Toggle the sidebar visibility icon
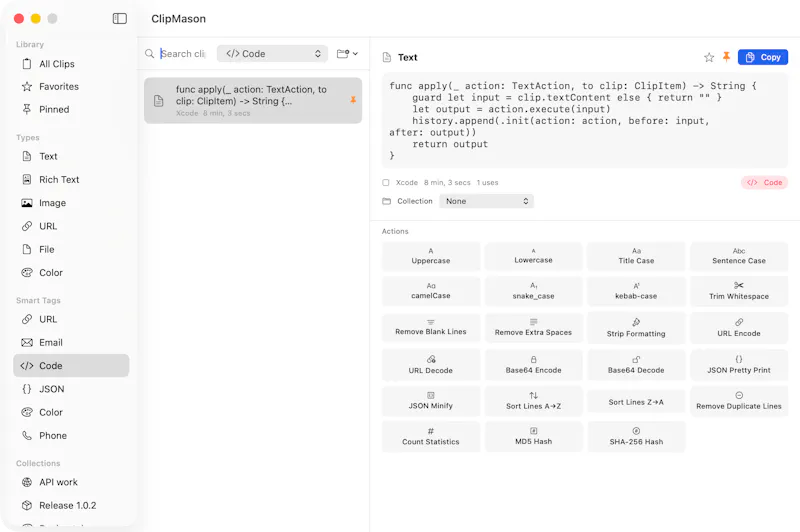This screenshot has width=800, height=532. click(119, 19)
